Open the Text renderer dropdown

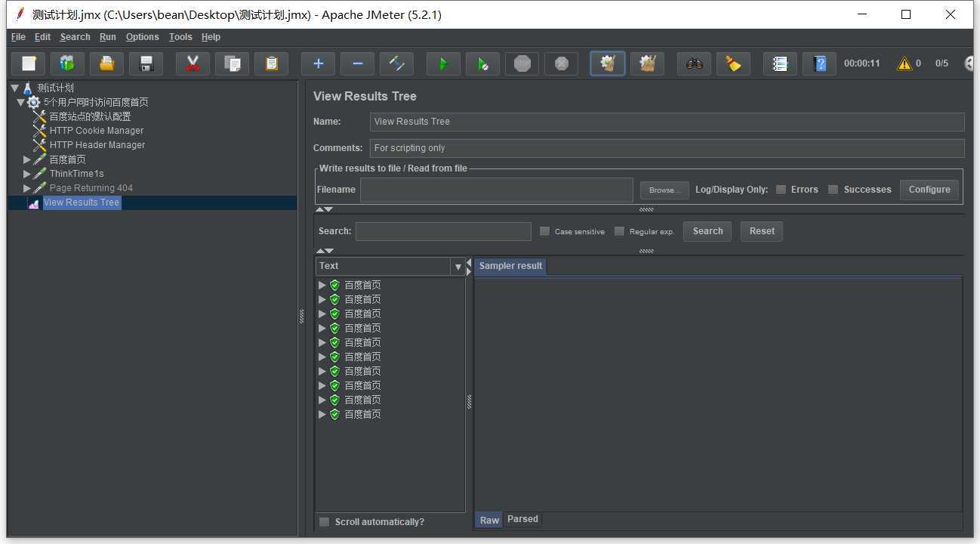tap(458, 266)
